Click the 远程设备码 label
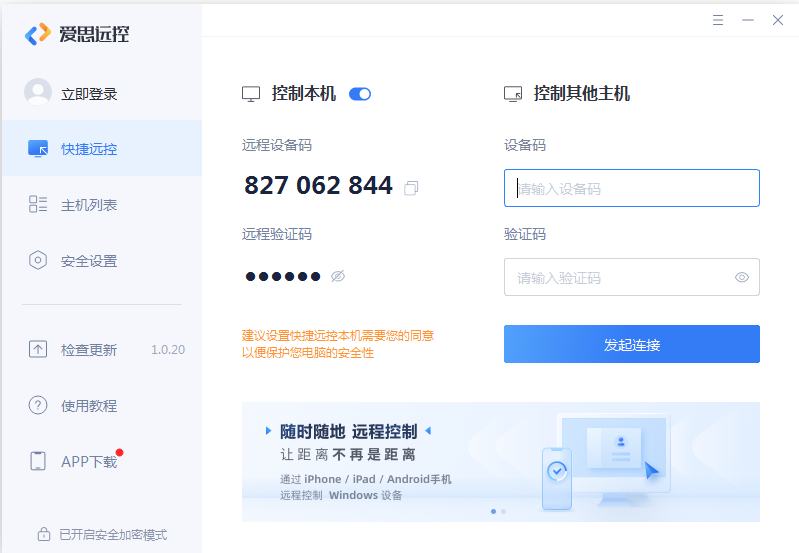The width and height of the screenshot is (799, 553). click(x=277, y=145)
